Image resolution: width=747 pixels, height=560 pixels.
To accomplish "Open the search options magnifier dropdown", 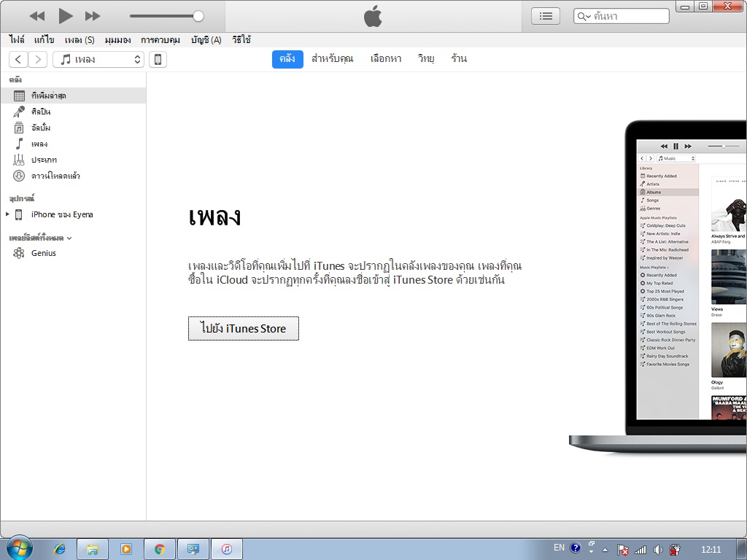I will pyautogui.click(x=584, y=17).
